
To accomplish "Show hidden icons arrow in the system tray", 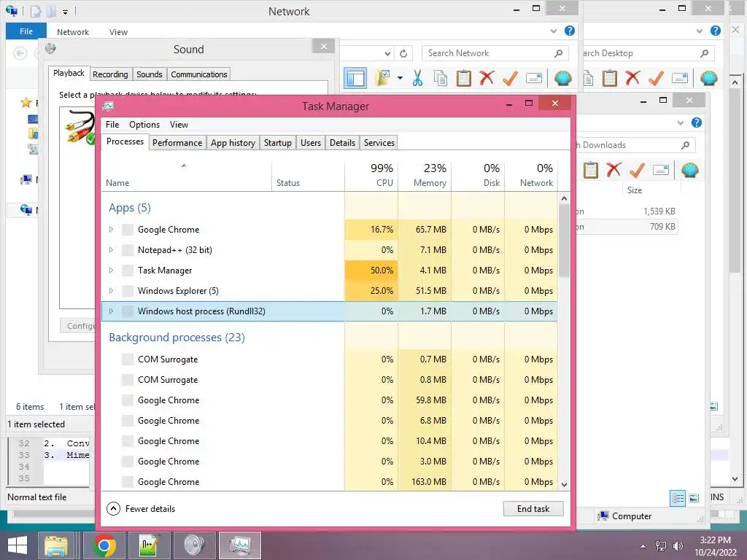I will 643,546.
